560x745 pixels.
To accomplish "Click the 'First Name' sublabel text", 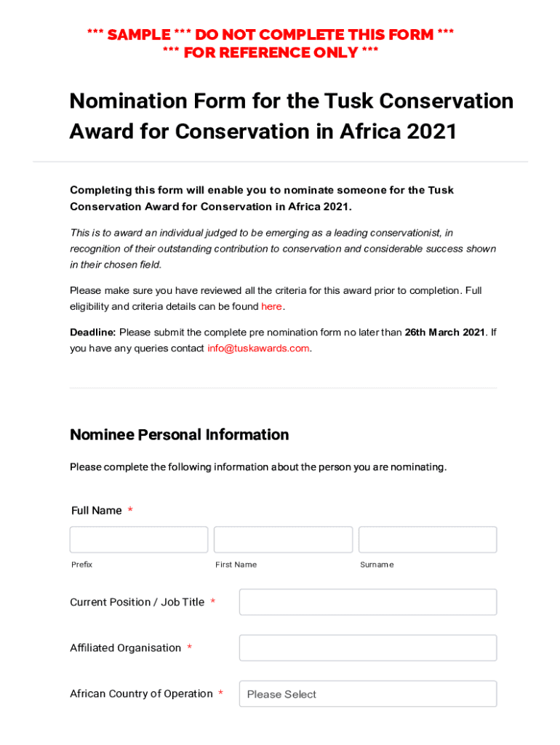I will (236, 565).
